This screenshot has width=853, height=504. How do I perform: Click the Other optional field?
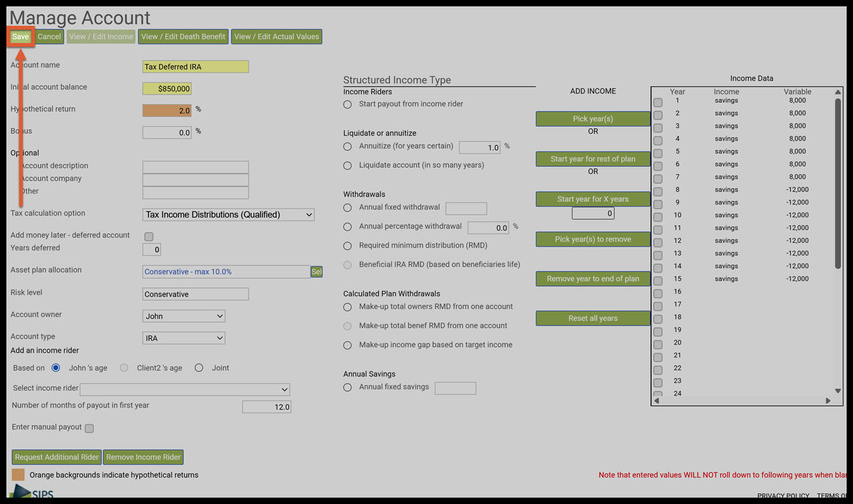tap(196, 192)
